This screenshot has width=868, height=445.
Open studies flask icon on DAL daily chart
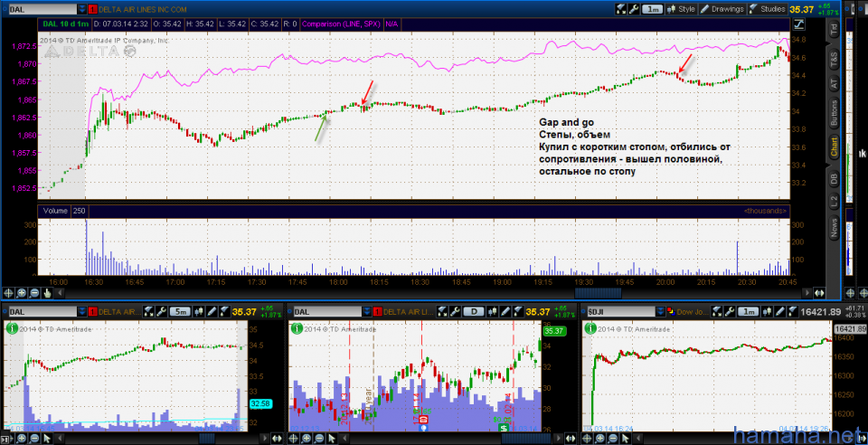point(518,312)
